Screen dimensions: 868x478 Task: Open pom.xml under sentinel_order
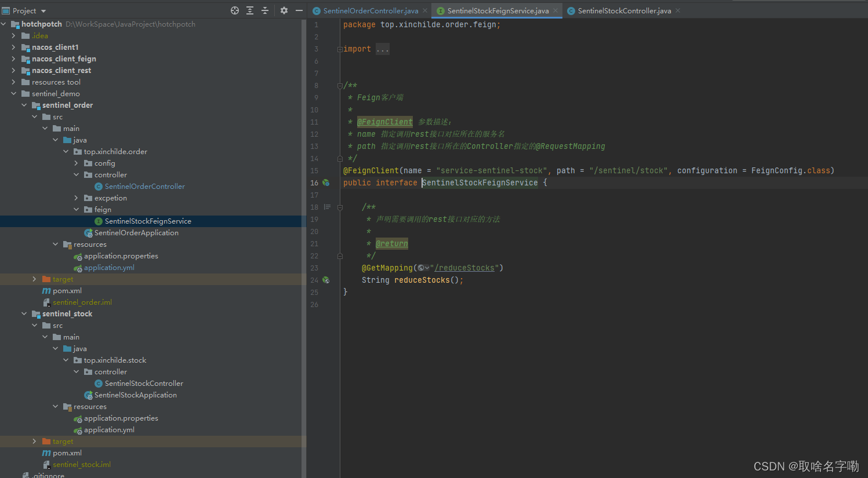pyautogui.click(x=67, y=290)
